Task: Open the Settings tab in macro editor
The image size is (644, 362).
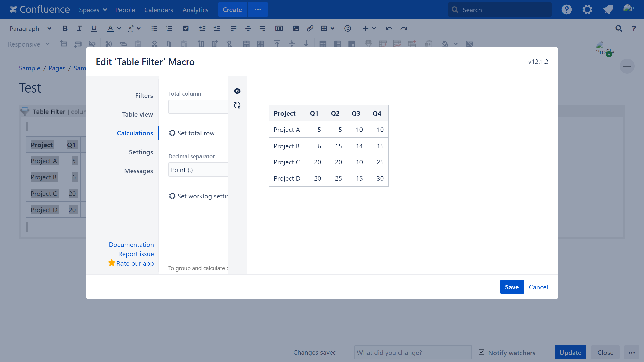Action: (141, 152)
